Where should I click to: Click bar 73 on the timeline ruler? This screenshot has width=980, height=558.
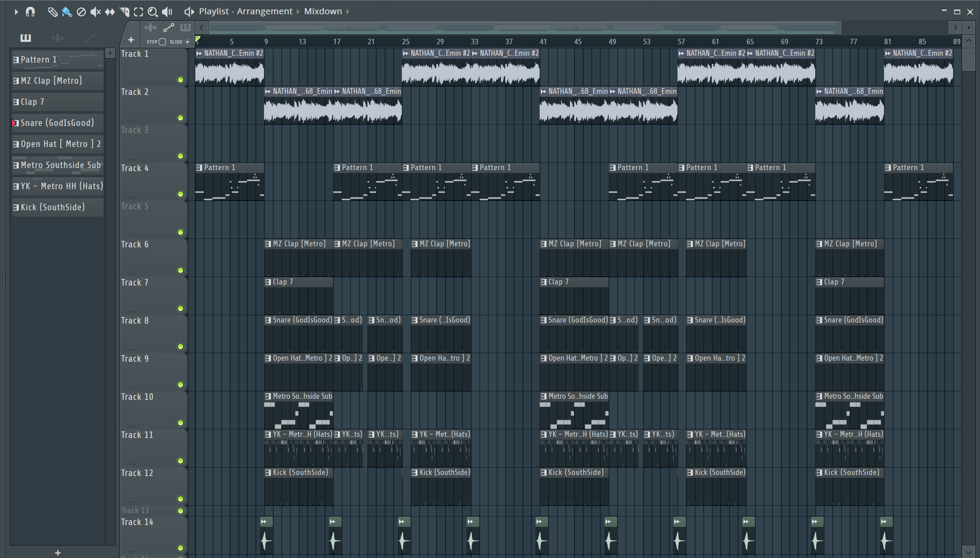(819, 42)
